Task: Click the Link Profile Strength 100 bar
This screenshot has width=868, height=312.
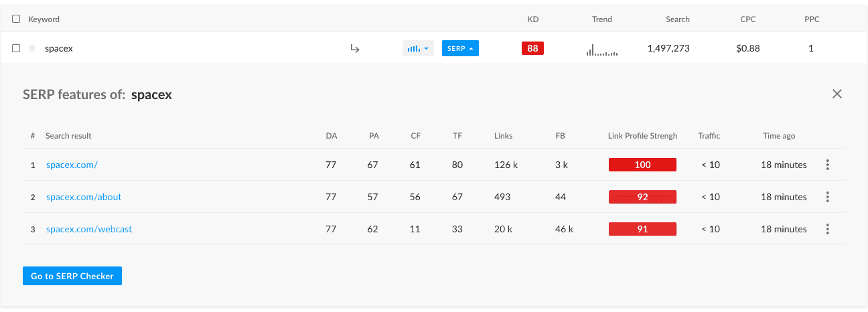Action: tap(642, 165)
